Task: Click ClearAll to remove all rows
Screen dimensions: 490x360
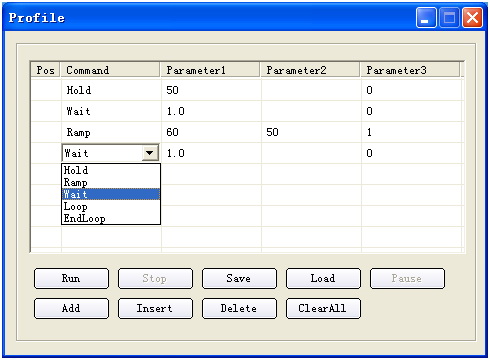Action: pyautogui.click(x=323, y=308)
